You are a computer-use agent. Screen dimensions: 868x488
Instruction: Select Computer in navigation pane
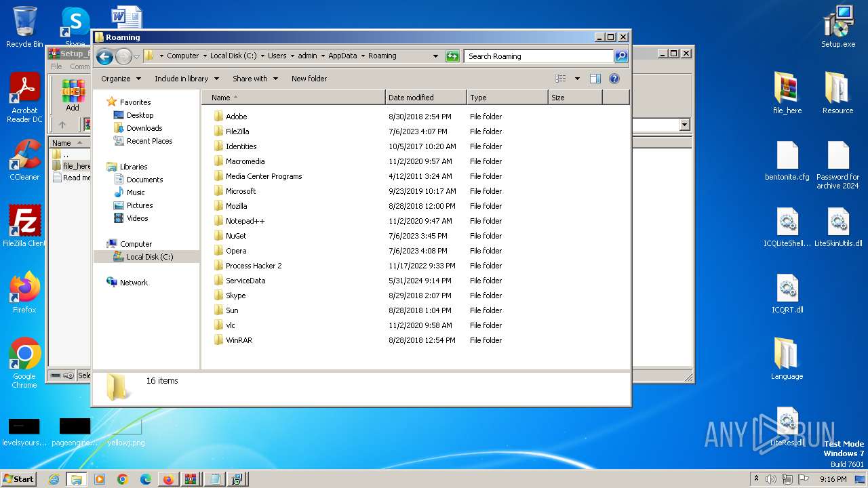point(136,244)
